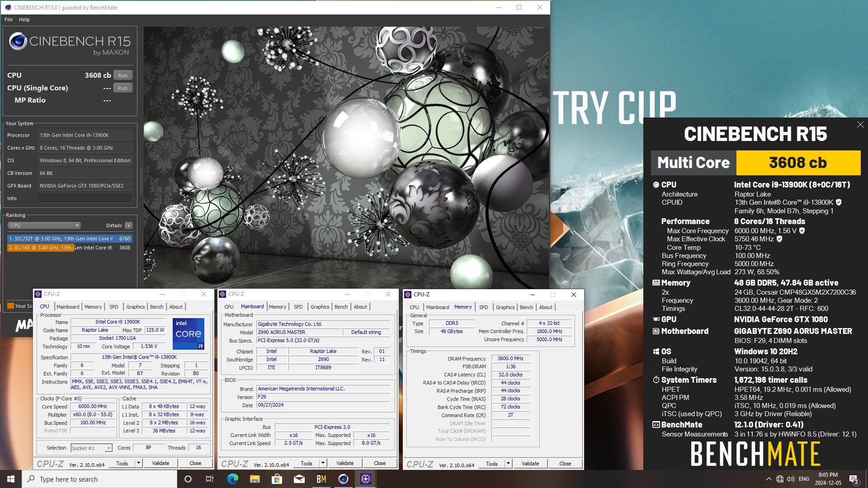Screen dimensions: 868x488
Task: Open notification center icon
Action: point(854,479)
